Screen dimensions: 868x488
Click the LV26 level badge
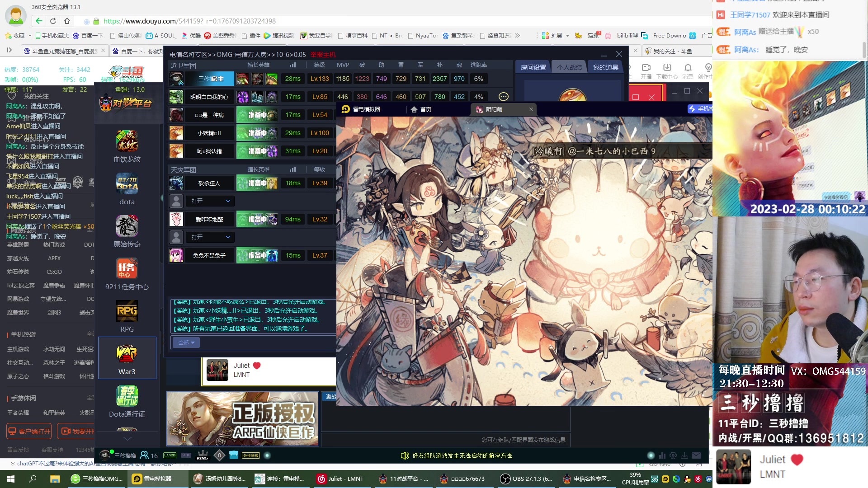click(x=170, y=455)
